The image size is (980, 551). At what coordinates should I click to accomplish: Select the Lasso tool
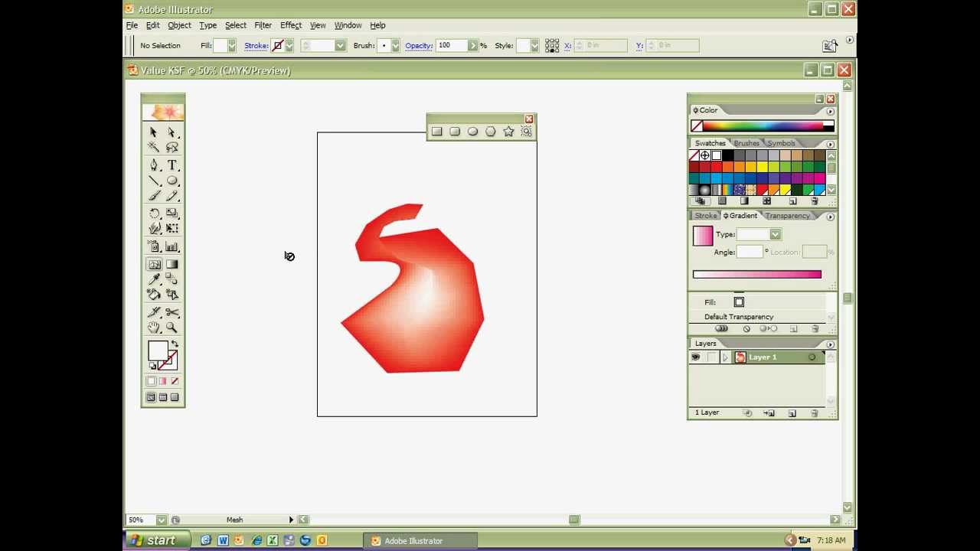tap(171, 148)
